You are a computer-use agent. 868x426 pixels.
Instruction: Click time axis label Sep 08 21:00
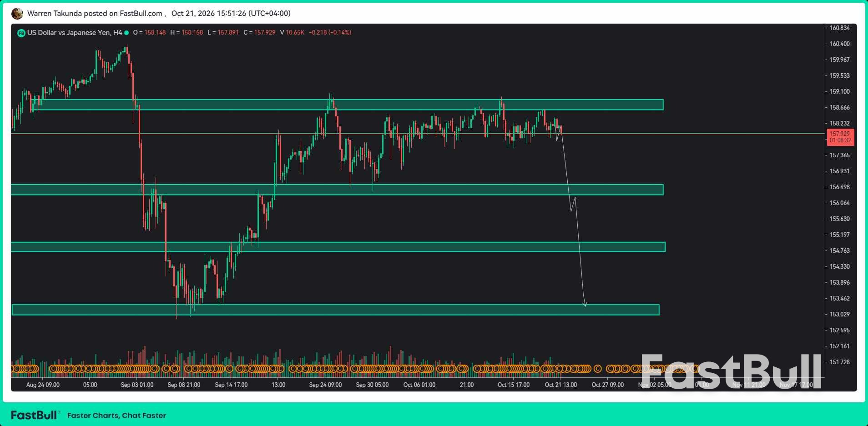tap(184, 385)
